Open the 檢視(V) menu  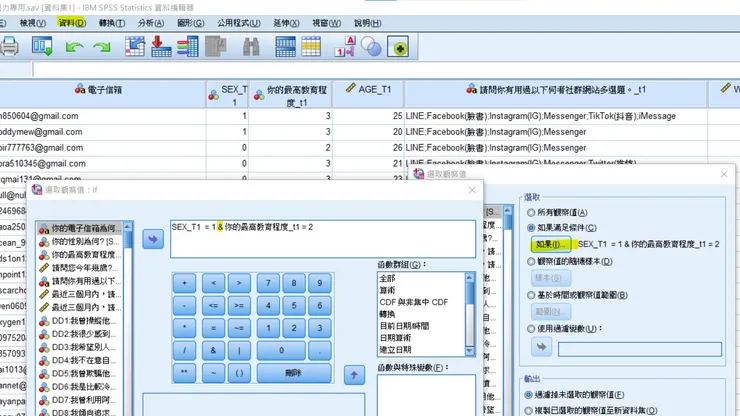tap(33, 23)
